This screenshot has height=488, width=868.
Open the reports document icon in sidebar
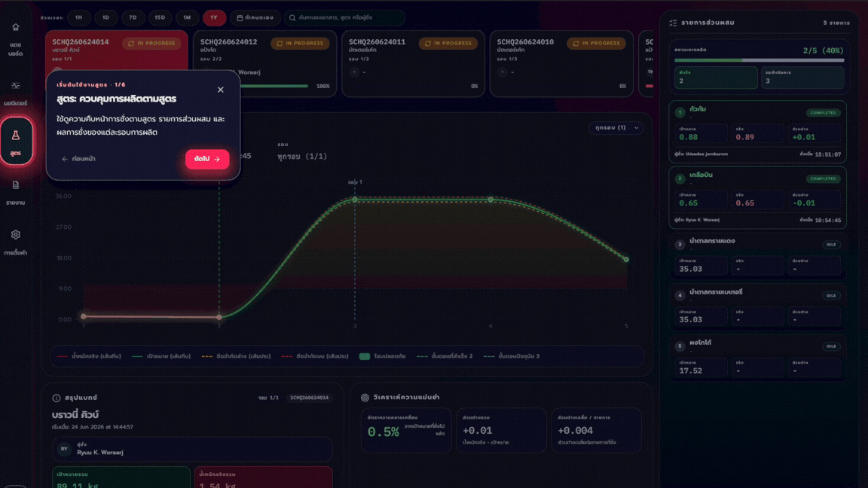pos(16,185)
